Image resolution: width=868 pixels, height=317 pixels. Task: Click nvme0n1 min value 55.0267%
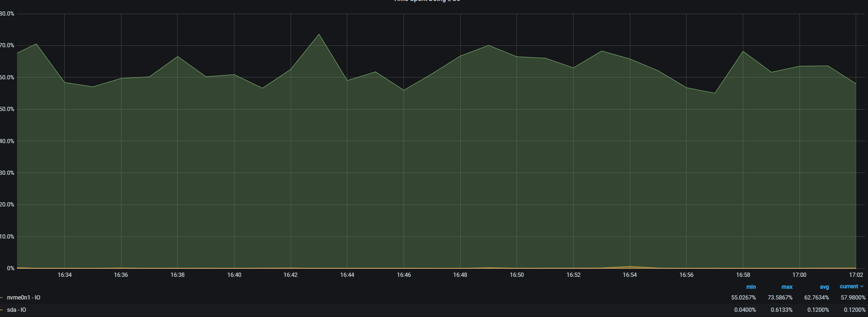point(743,298)
